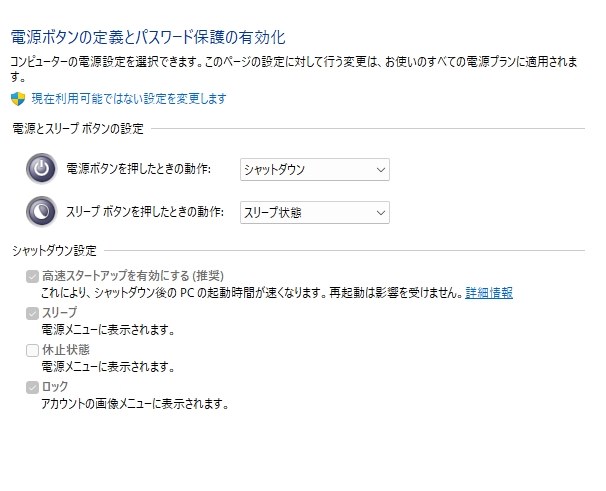Viewport: 606px width, 491px height.
Task: Click the ロック label text
Action: 55,387
